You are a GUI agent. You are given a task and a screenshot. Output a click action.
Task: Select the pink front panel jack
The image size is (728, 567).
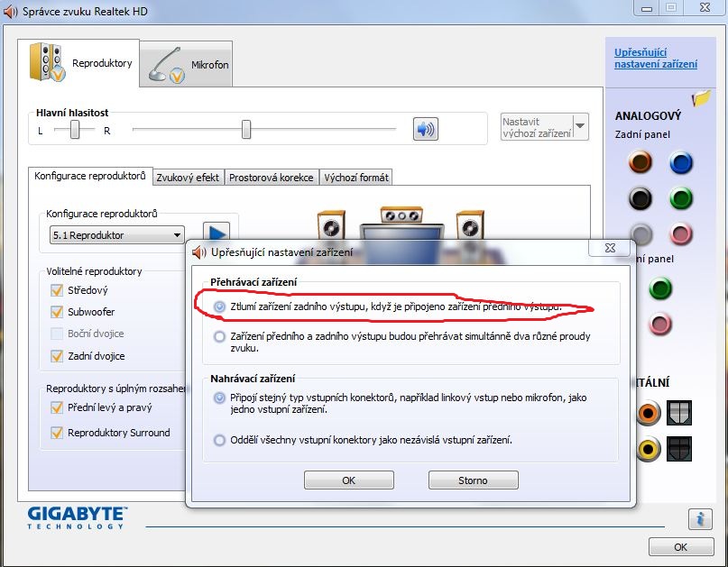[x=659, y=324]
